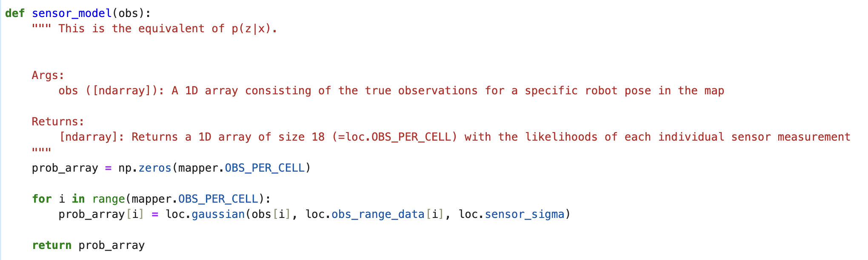
Task: Click the Returns: docstring heading
Action: 58,122
